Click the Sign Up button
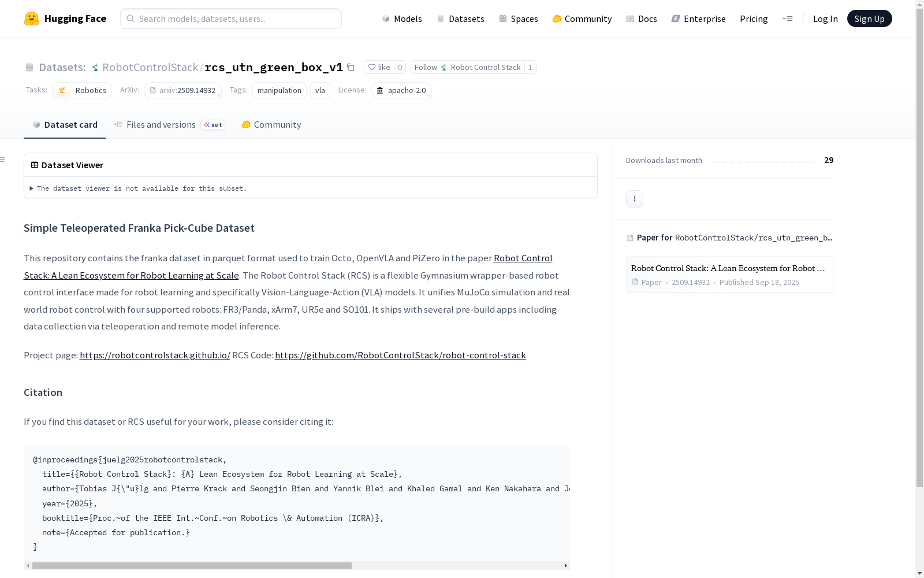 [x=869, y=18]
